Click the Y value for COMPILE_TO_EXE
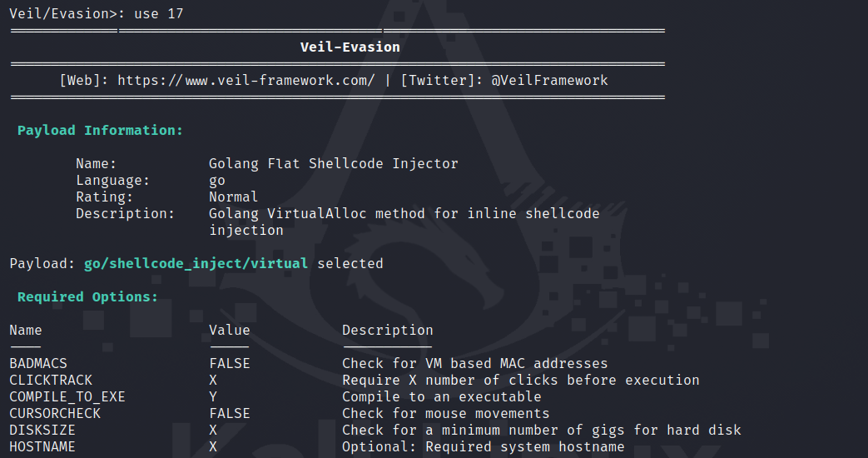The width and height of the screenshot is (868, 458). tap(213, 397)
